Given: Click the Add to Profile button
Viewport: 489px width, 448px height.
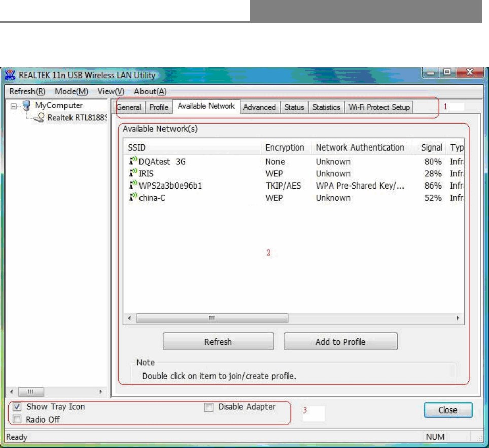Looking at the screenshot, I should (x=340, y=342).
